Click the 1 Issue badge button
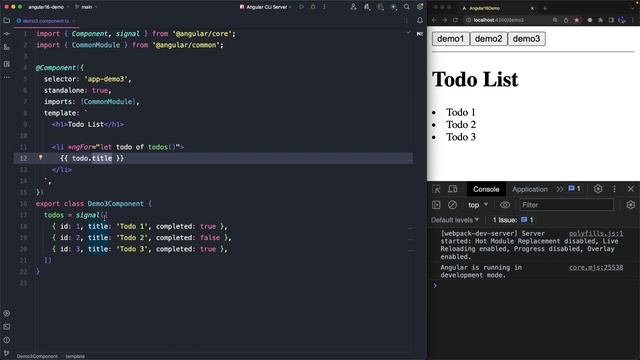640x360 pixels. click(x=513, y=220)
